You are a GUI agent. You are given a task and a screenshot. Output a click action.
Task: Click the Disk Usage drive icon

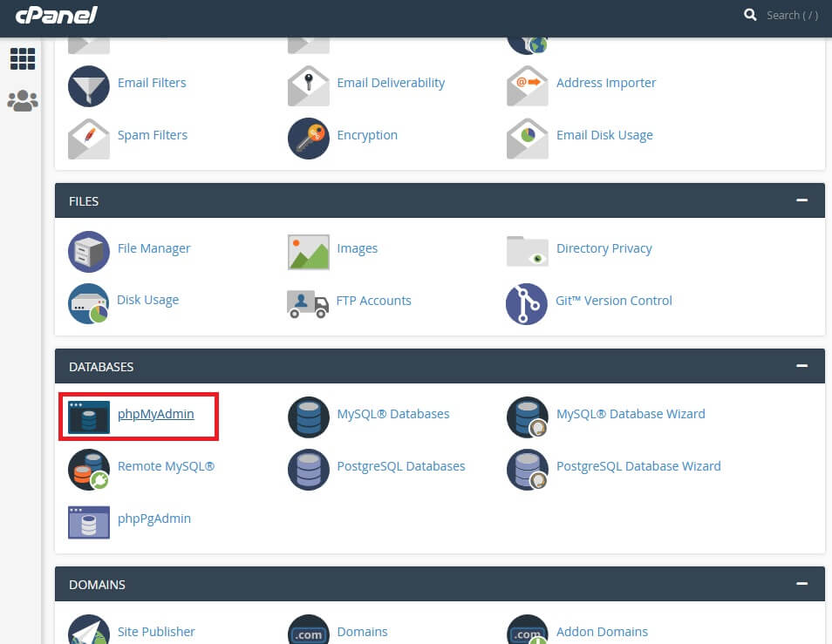coord(89,304)
